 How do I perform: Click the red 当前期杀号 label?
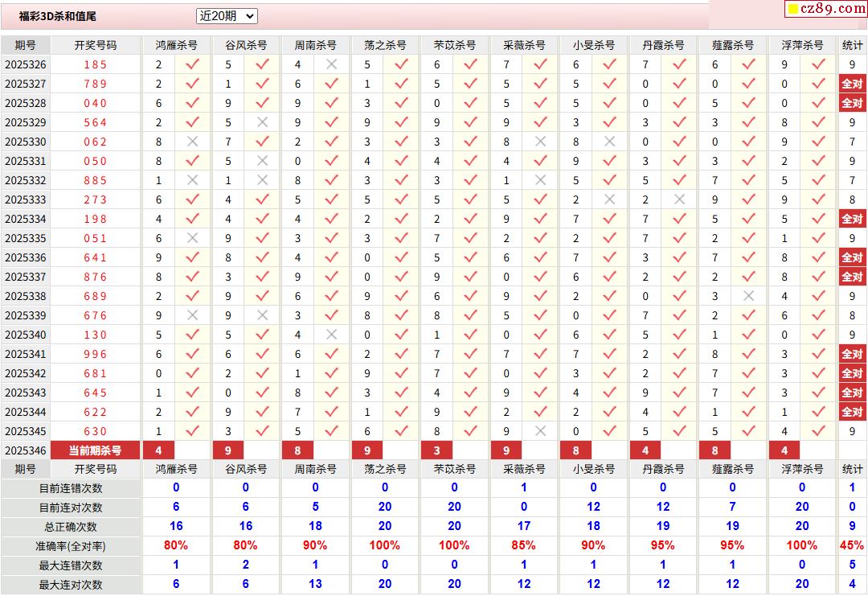click(96, 450)
